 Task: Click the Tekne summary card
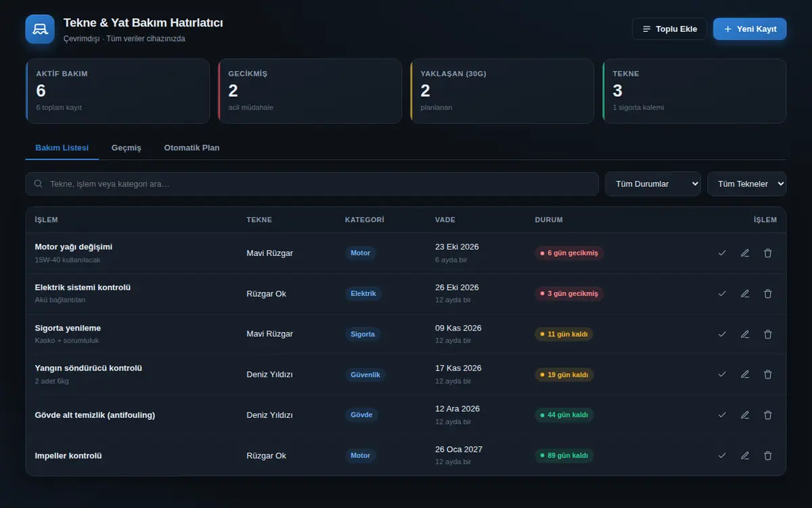(x=694, y=91)
